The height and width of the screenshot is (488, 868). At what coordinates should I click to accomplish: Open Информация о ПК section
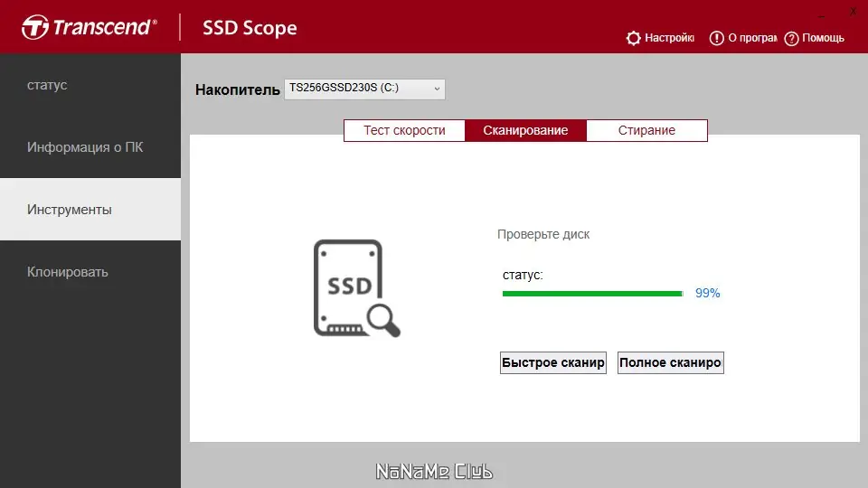90,147
